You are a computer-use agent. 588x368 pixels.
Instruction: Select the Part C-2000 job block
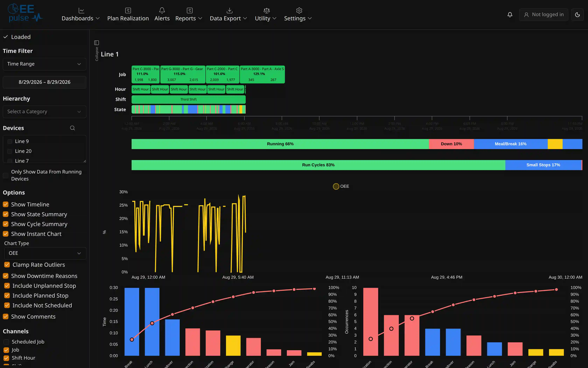tap(223, 74)
